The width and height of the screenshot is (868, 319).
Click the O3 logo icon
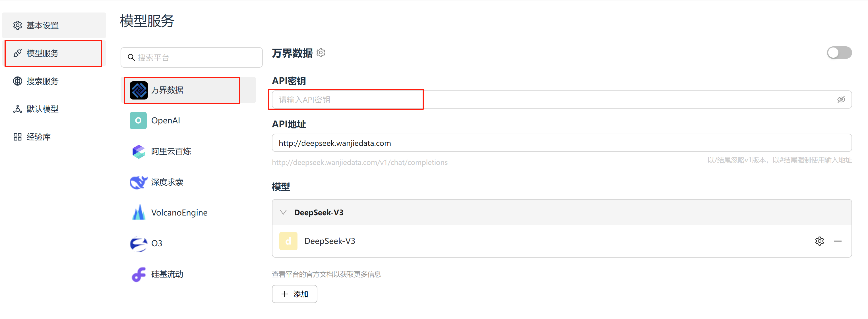[x=139, y=244]
